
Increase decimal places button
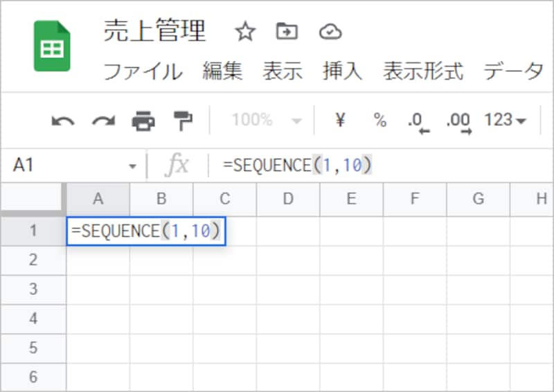pyautogui.click(x=459, y=123)
